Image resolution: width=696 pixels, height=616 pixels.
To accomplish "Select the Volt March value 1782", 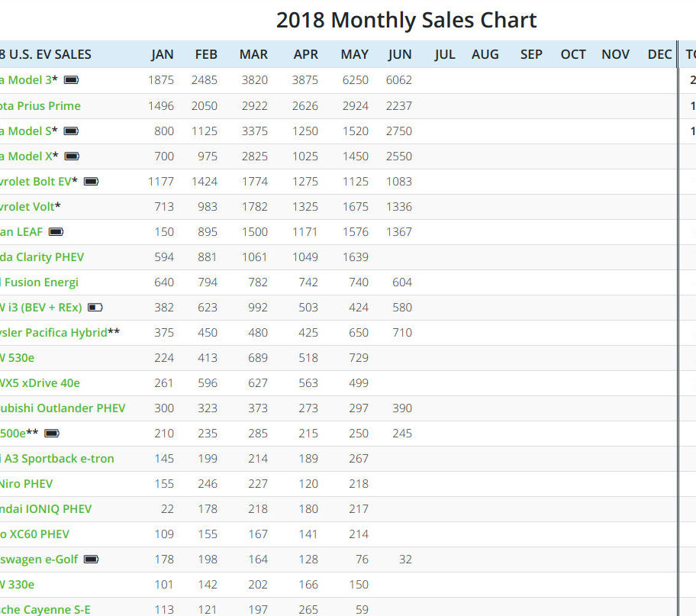I will click(x=255, y=207).
